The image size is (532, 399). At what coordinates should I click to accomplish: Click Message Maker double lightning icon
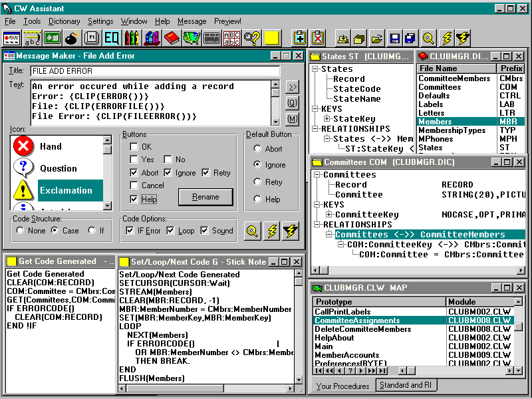(291, 231)
